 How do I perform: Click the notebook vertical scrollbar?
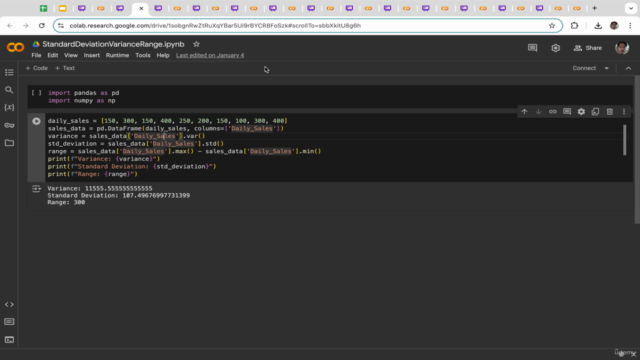637,149
